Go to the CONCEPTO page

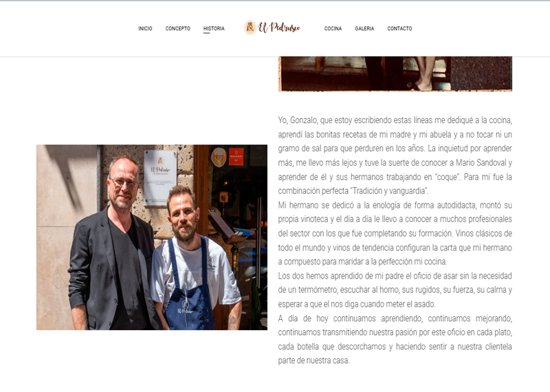(x=178, y=28)
